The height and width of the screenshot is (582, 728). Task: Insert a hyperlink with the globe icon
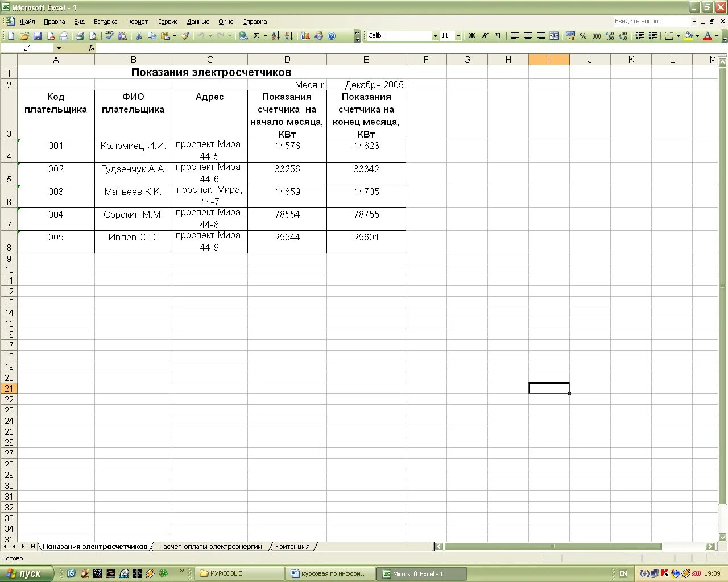(243, 36)
